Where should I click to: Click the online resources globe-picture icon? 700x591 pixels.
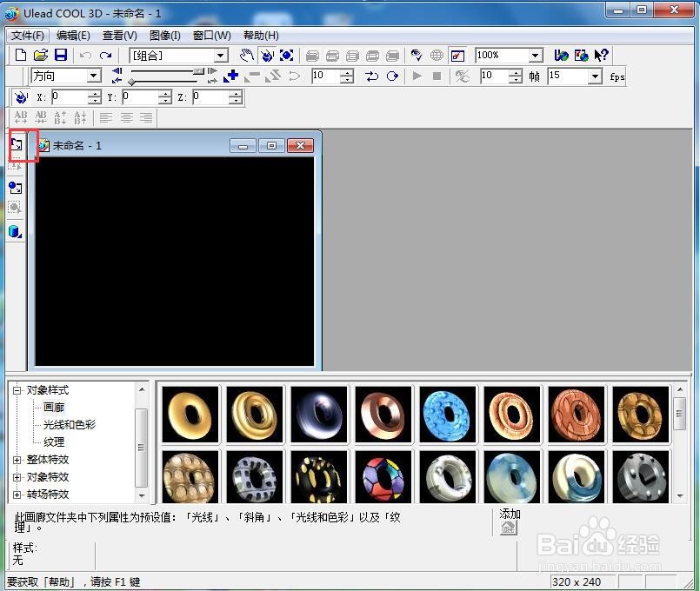pos(581,56)
